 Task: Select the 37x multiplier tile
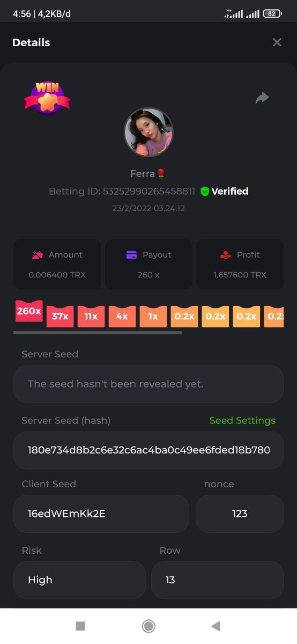60,317
